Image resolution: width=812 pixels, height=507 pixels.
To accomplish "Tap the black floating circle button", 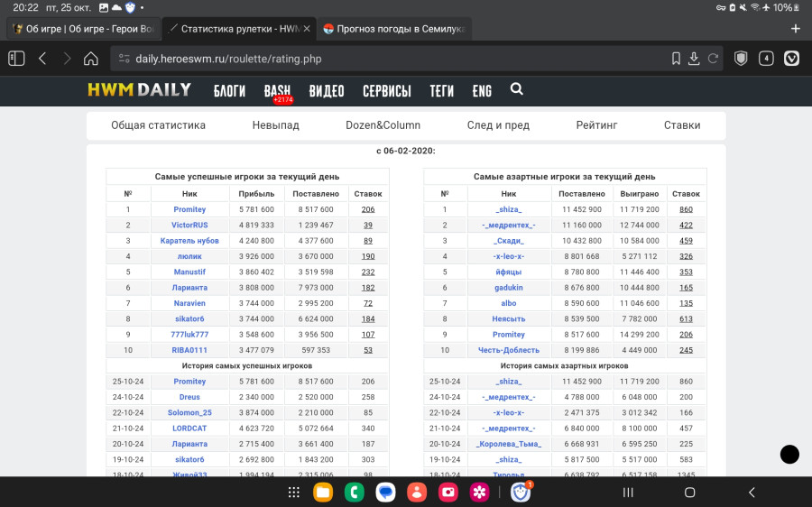I will tap(789, 455).
